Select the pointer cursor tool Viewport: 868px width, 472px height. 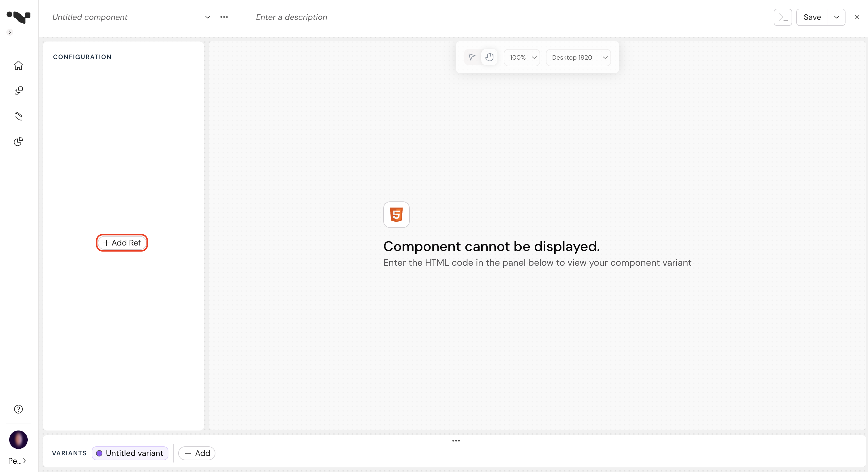(x=472, y=57)
